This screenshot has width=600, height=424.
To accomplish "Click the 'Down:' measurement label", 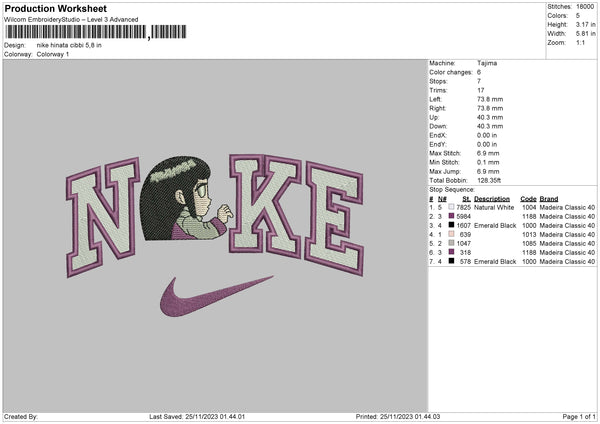I will [438, 126].
